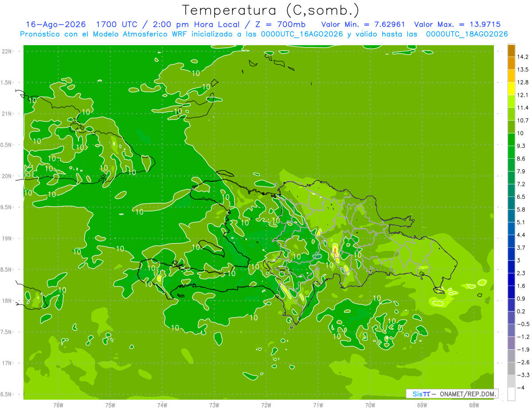
Task: Click the 21N latitude axis label
Action: (x=7, y=114)
